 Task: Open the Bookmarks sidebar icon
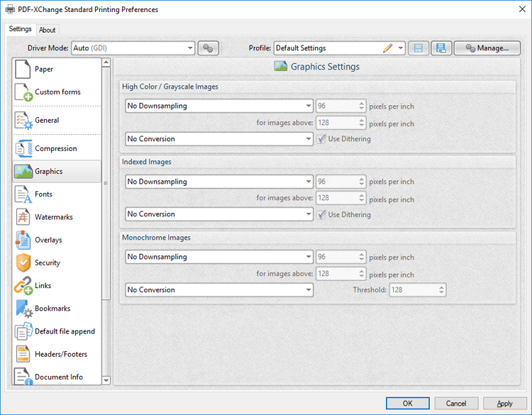(x=23, y=309)
